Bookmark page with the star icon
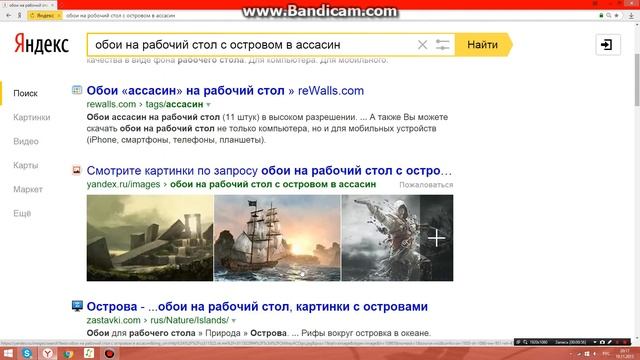The width and height of the screenshot is (640, 360). (x=616, y=15)
